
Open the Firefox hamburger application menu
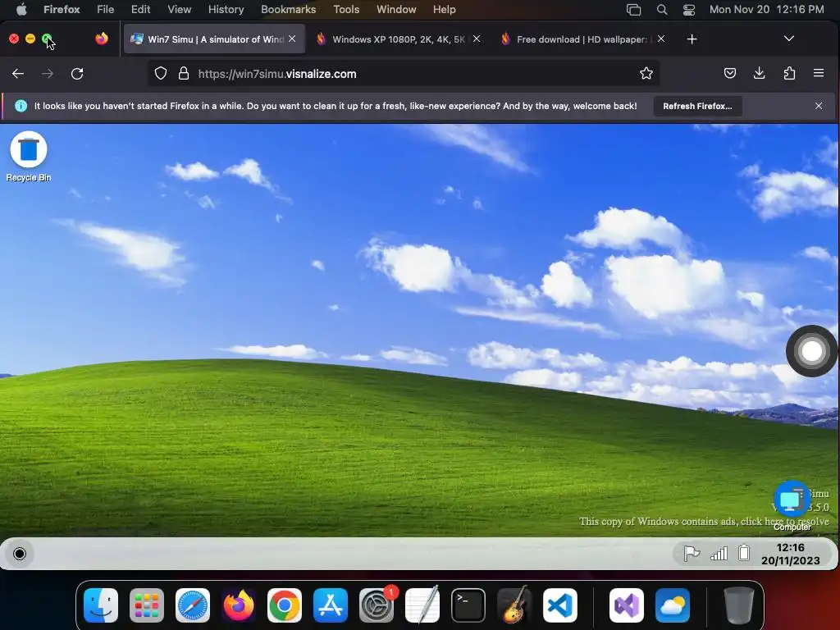tap(819, 73)
